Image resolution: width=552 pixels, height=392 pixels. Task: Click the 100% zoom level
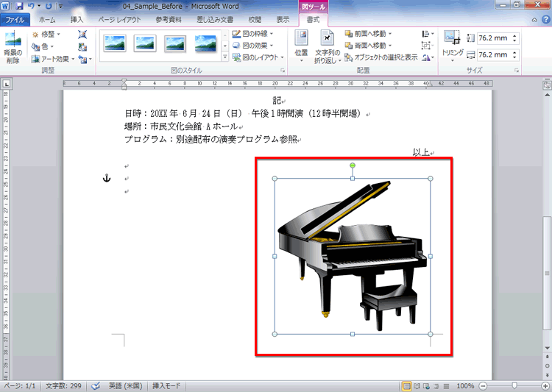(464, 386)
